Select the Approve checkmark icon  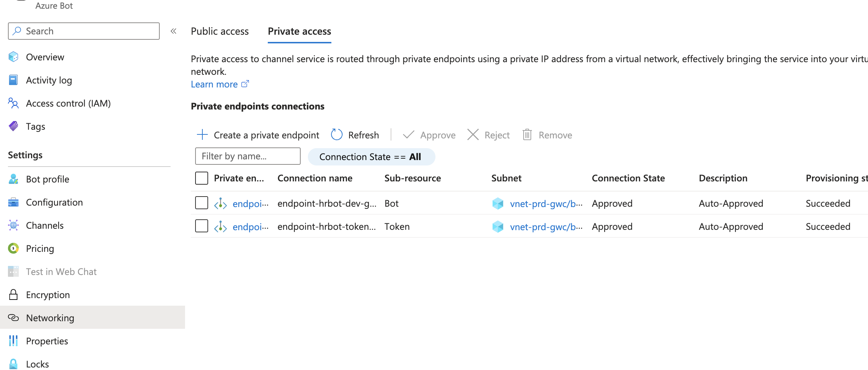pos(408,134)
